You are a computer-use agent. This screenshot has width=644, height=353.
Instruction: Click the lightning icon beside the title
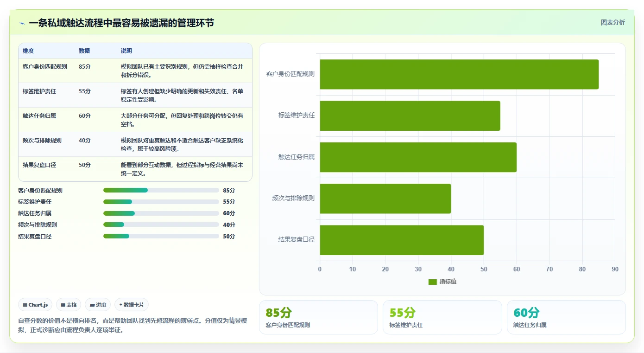[22, 23]
